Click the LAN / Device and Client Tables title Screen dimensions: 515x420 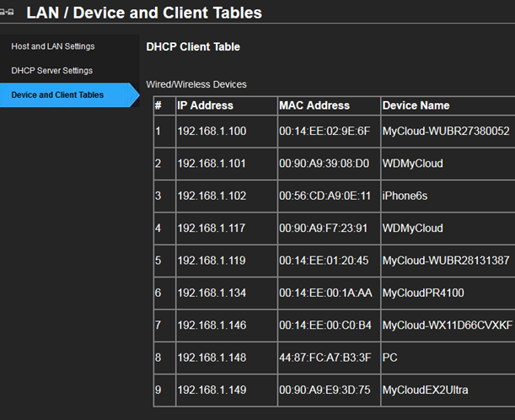click(144, 13)
